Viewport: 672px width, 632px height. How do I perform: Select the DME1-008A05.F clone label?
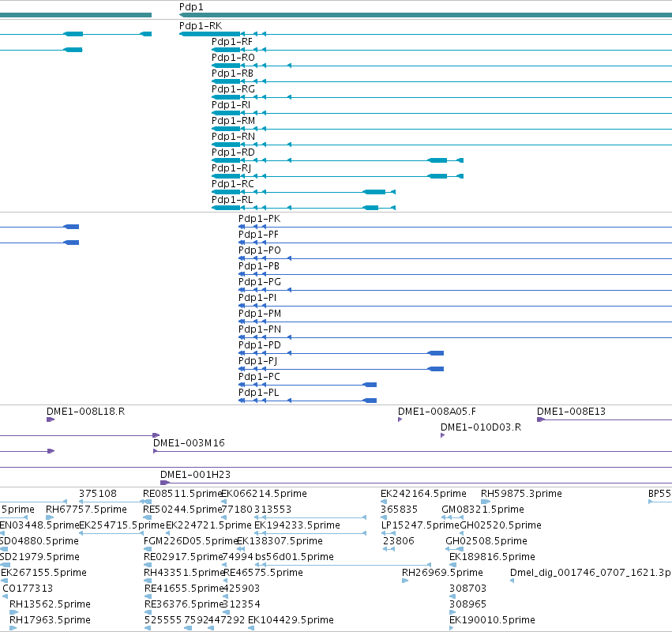437,412
